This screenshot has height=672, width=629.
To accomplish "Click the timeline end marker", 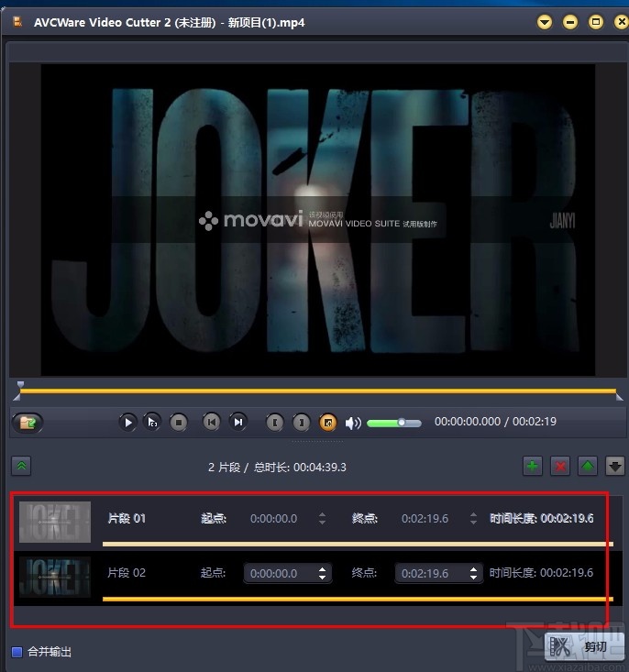I will (619, 396).
